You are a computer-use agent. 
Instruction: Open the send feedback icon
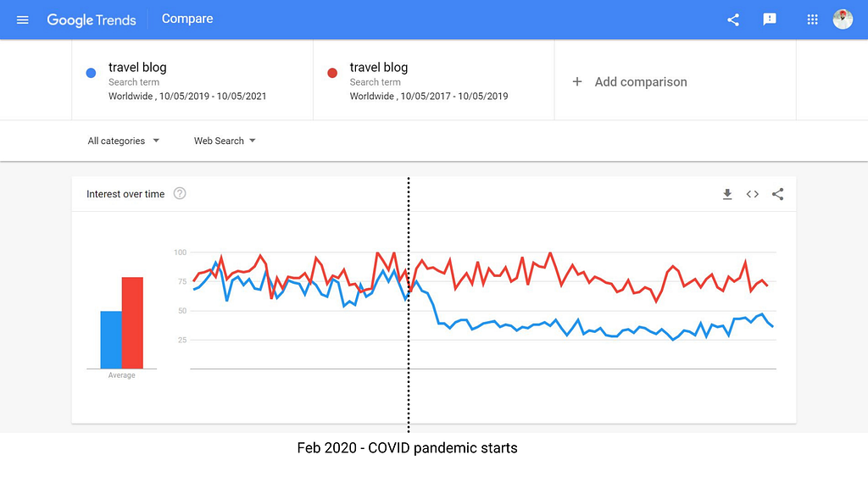tap(770, 19)
